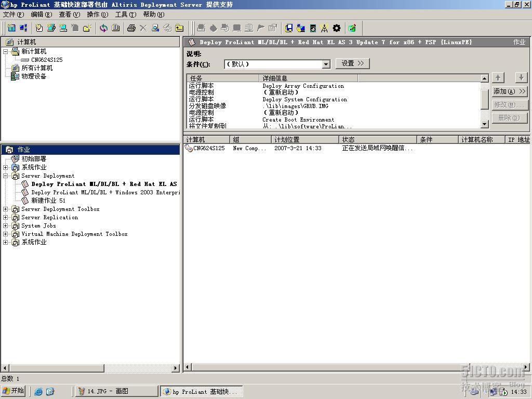
Task: Click the move-task-down arrow button
Action: coord(521,78)
